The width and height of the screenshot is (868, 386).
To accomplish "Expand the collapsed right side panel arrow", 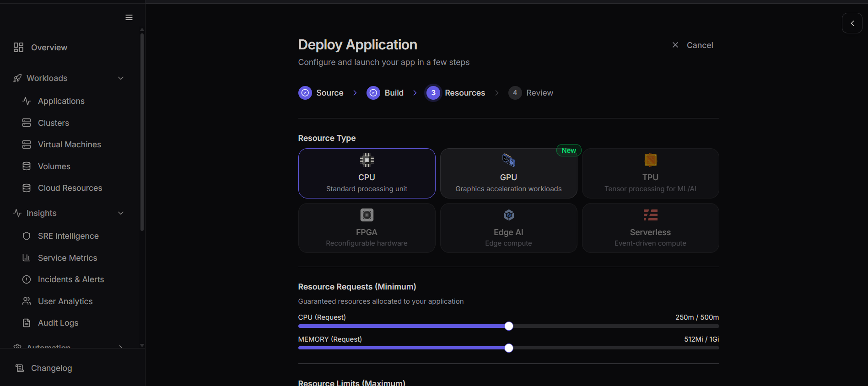I will [852, 23].
